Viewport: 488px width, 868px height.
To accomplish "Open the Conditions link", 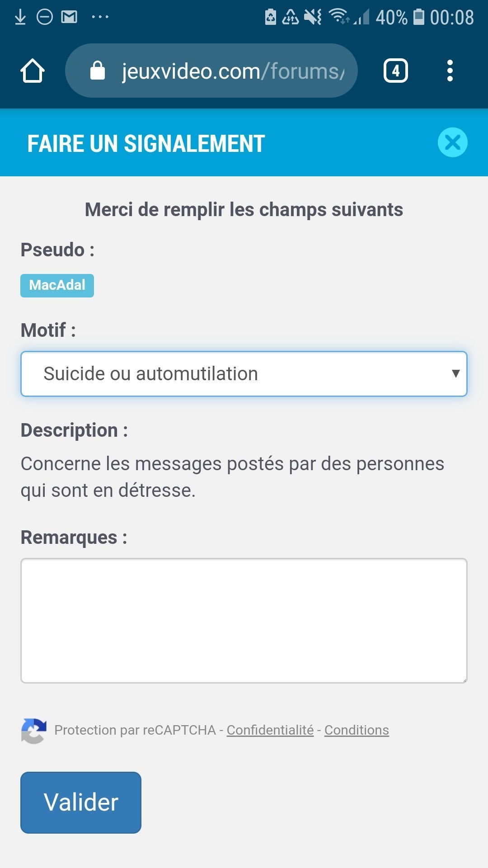I will click(357, 730).
